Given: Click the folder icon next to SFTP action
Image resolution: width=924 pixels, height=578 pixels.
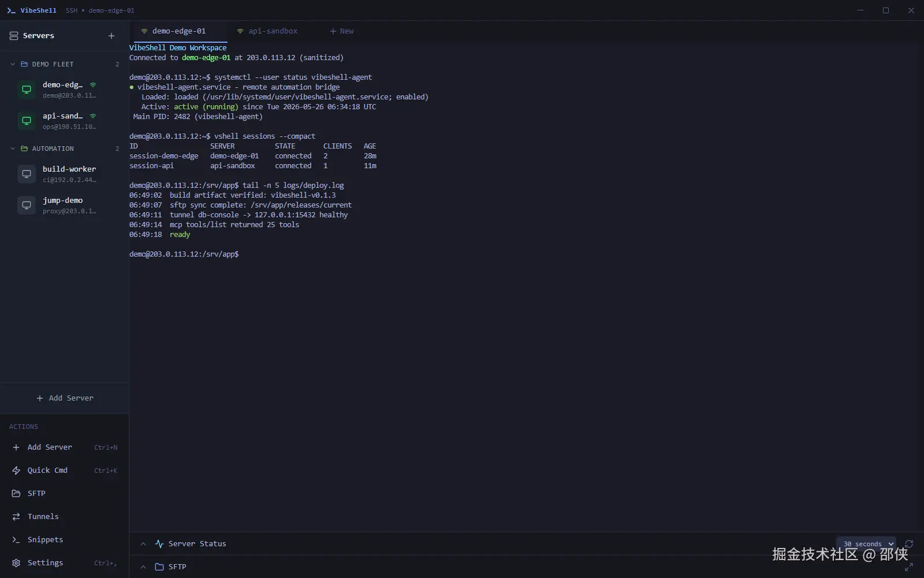Looking at the screenshot, I should pos(16,494).
